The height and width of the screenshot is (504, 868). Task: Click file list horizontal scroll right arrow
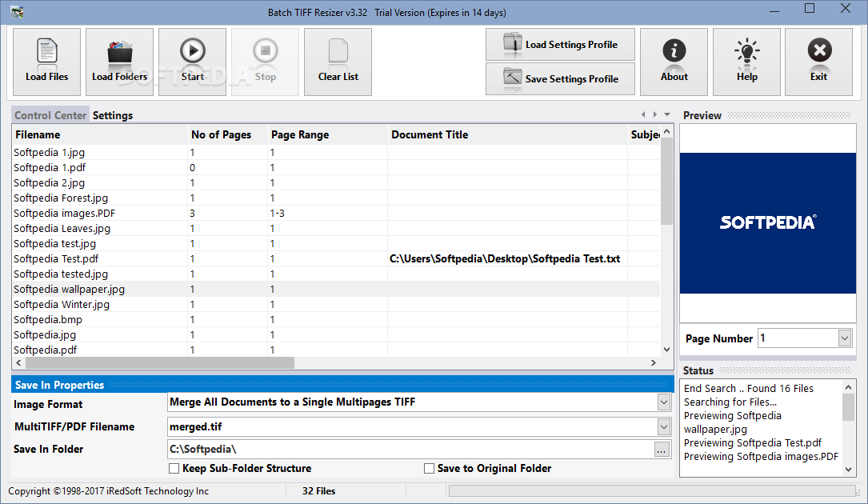pyautogui.click(x=654, y=362)
